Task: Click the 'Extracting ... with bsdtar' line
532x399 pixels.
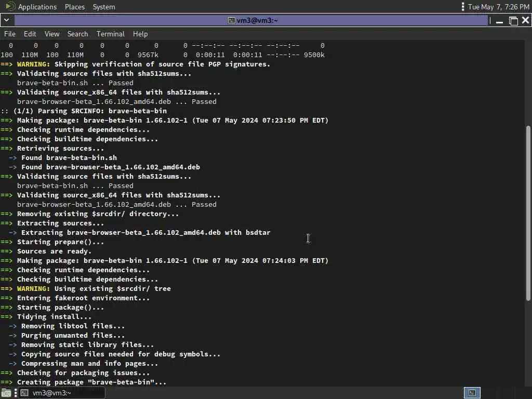Action: coord(139,233)
